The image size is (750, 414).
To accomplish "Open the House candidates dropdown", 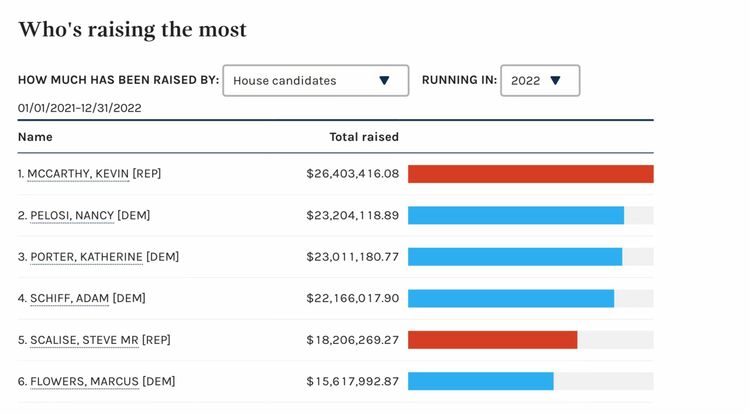I will tap(316, 81).
